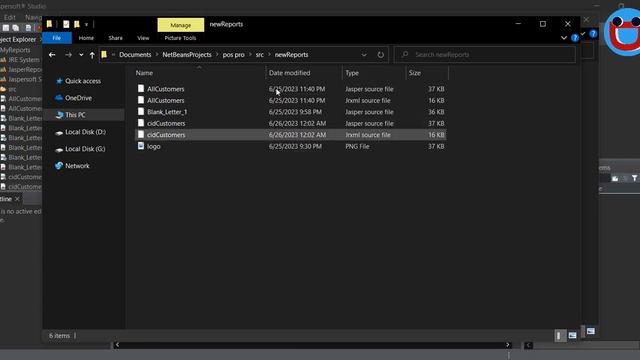Click the forward navigation arrow
Viewport: 640px width, 360px height.
68,55
